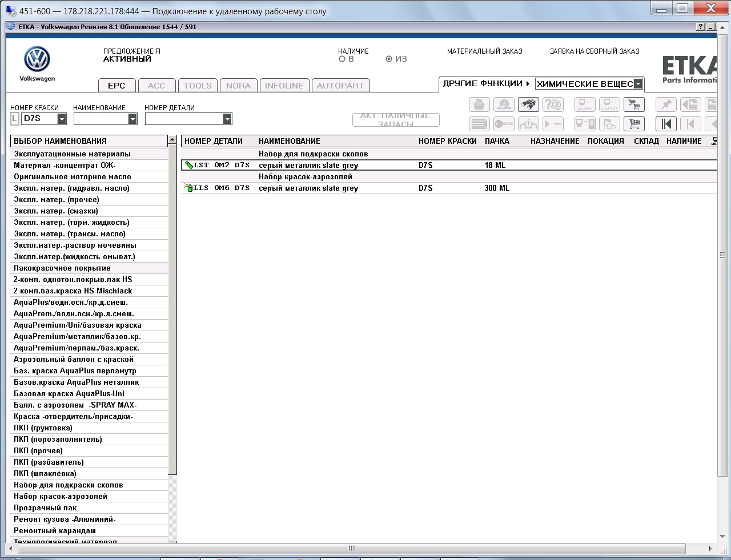Switch to the AUTOPART tab

tap(340, 85)
